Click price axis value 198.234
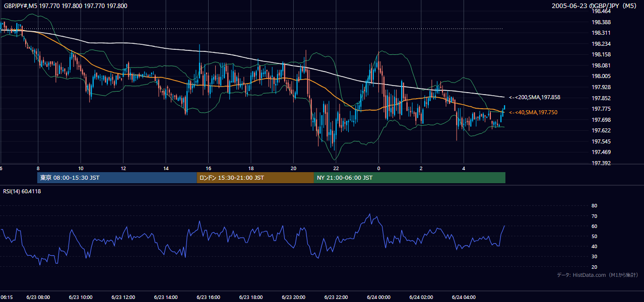 (602, 44)
